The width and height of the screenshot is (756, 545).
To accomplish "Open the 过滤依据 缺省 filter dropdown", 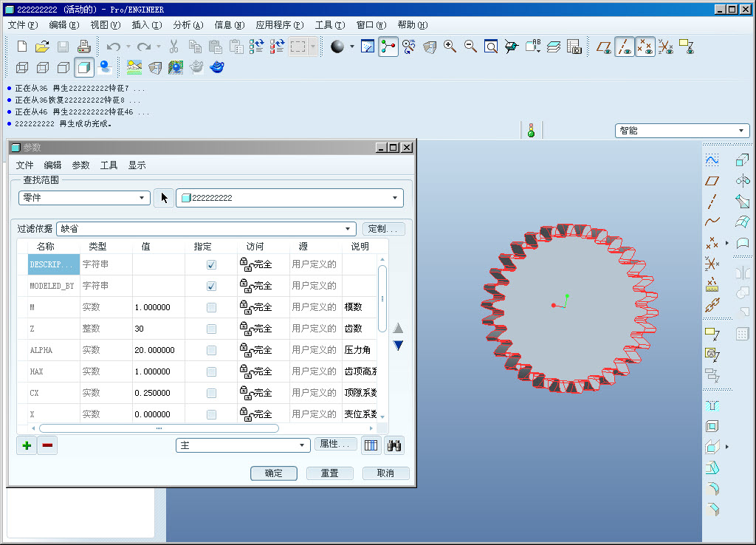I will pos(207,229).
